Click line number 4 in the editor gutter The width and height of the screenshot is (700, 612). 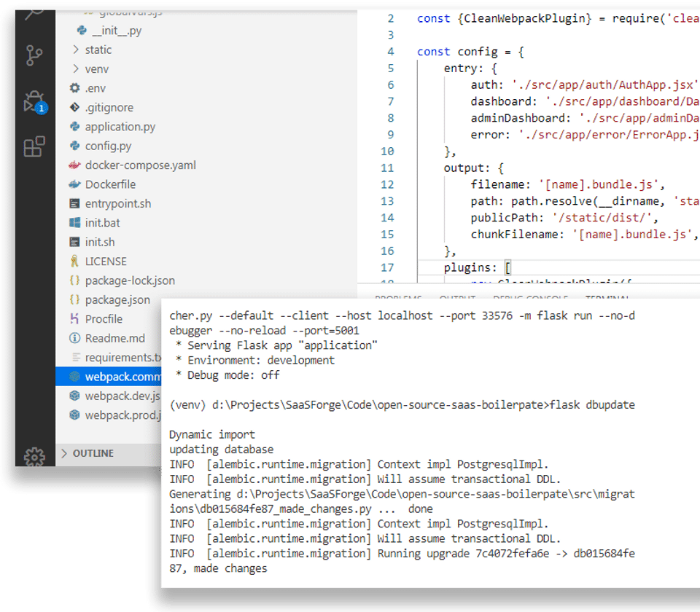(x=391, y=52)
